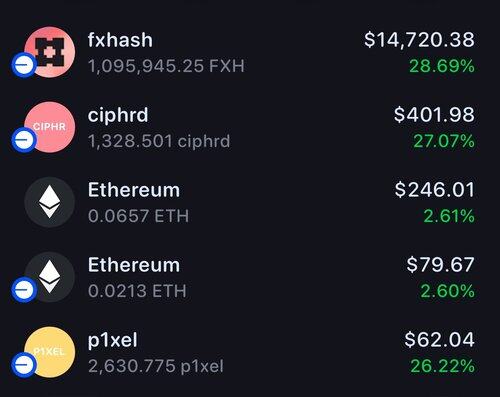Image resolution: width=500 pixels, height=397 pixels.
Task: Tap the ciphrd pink token logo
Action: pos(50,127)
